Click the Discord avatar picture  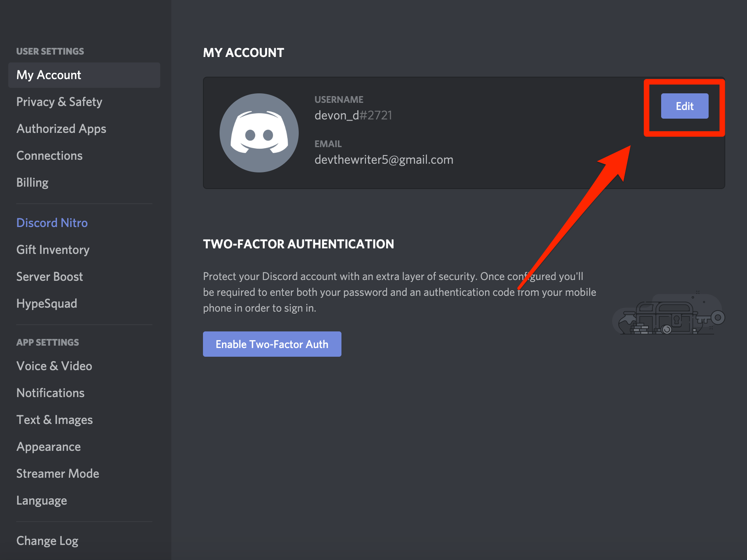pyautogui.click(x=259, y=133)
